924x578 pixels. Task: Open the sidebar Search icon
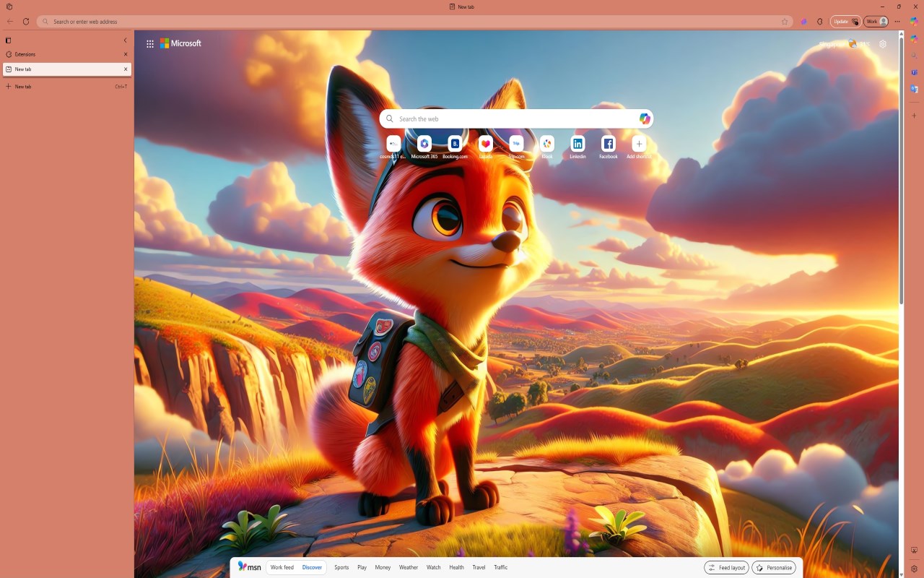[x=914, y=56]
